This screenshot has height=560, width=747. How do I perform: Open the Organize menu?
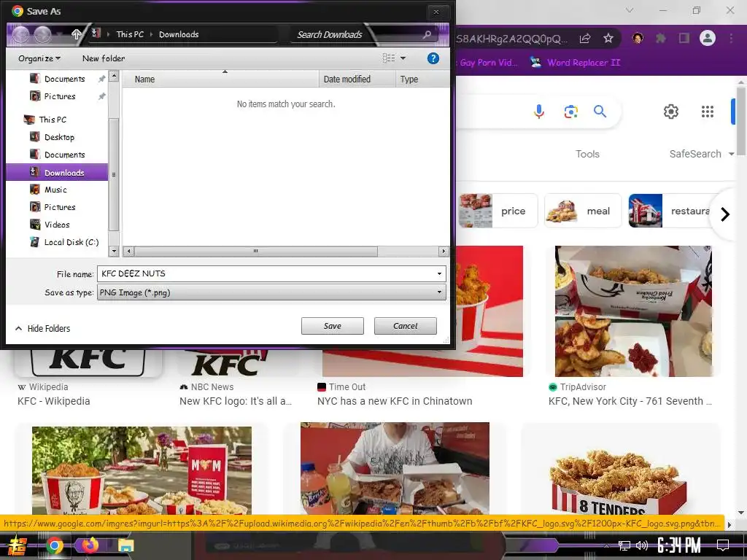pos(39,58)
